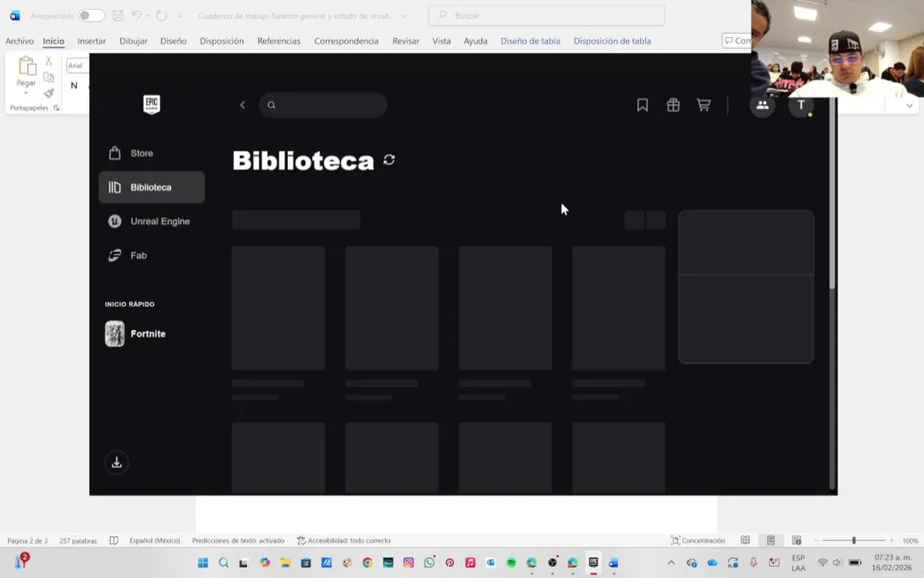The height and width of the screenshot is (578, 924).
Task: Click the Arial font name box
Action: coord(77,66)
